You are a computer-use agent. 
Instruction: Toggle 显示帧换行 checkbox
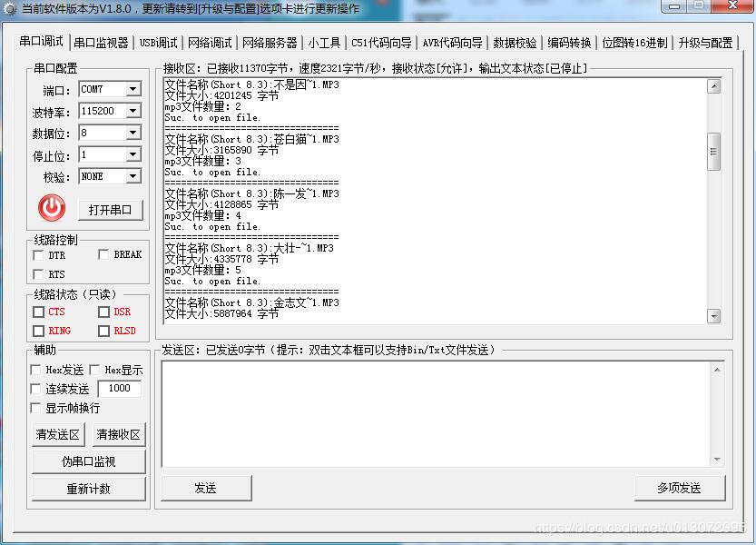(x=35, y=408)
